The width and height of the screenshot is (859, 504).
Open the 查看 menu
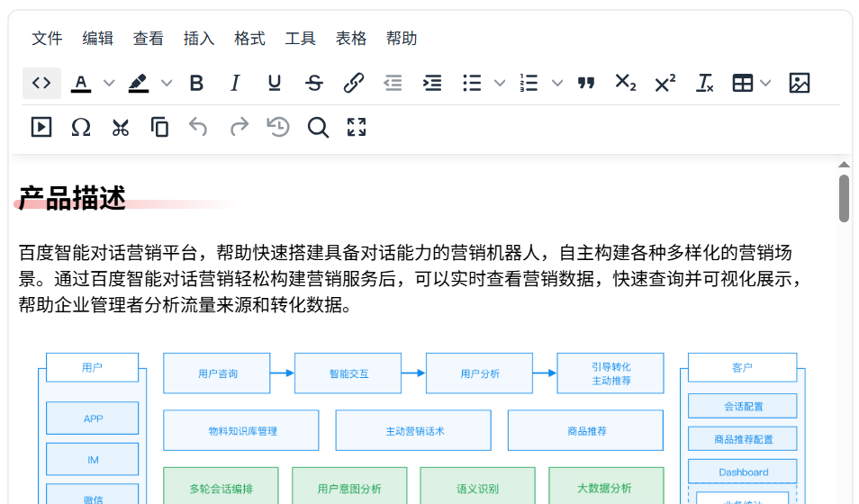[149, 39]
